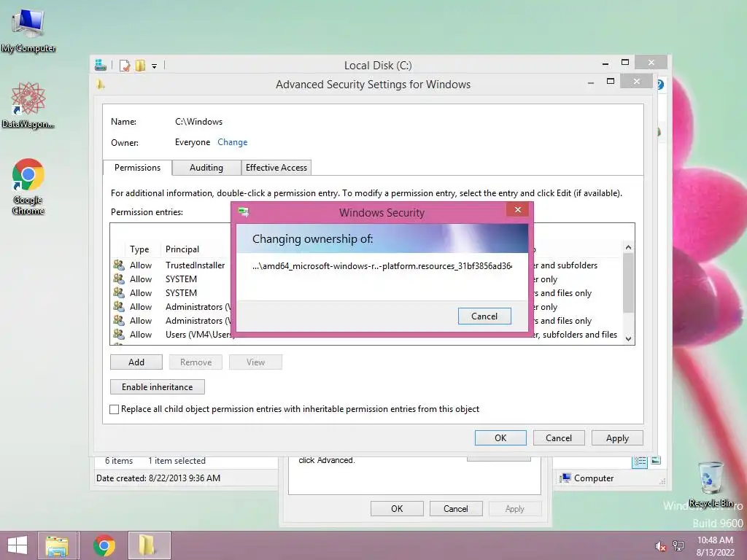747x560 pixels.
Task: Open My Computer desktop icon
Action: click(x=28, y=31)
